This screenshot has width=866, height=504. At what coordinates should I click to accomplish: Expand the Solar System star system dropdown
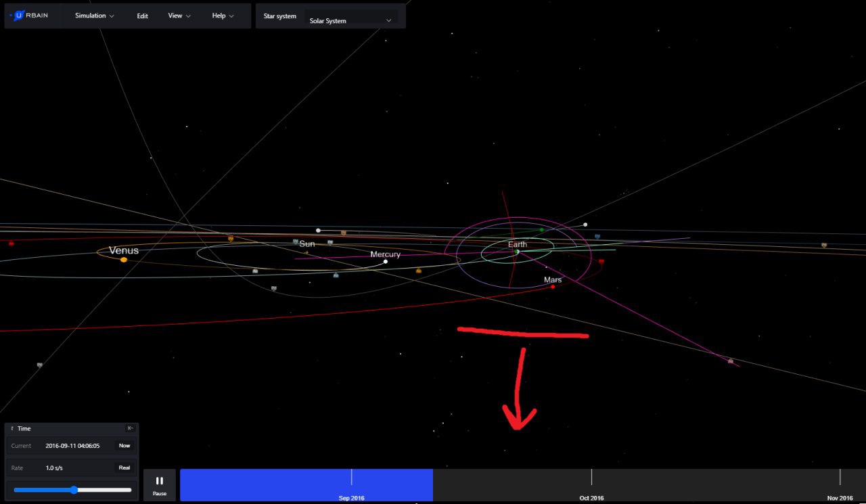click(350, 20)
